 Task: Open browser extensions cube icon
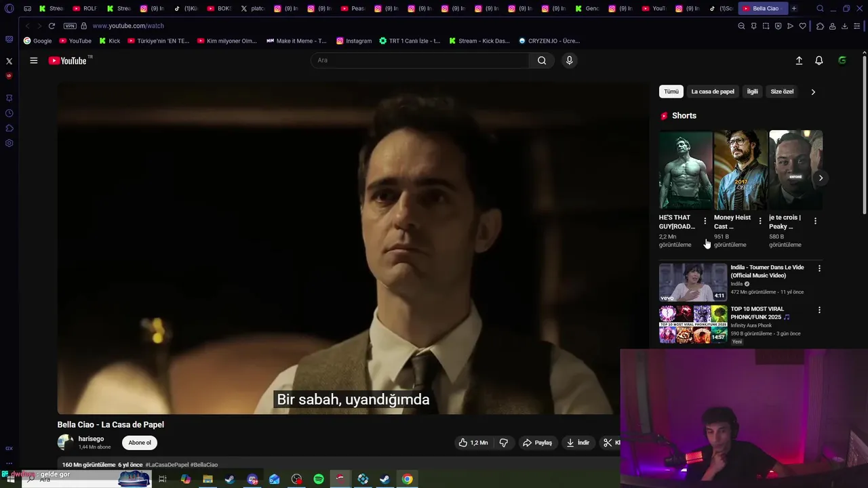[x=820, y=26]
